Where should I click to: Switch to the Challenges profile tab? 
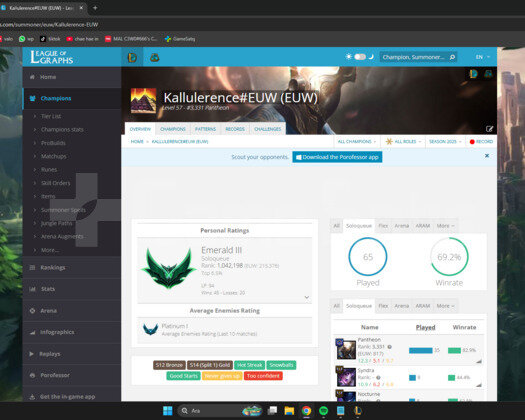pos(268,129)
